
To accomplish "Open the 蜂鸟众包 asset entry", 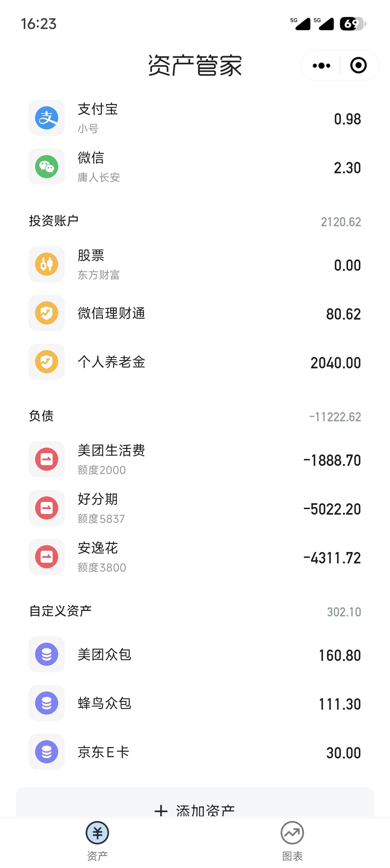I will point(195,703).
